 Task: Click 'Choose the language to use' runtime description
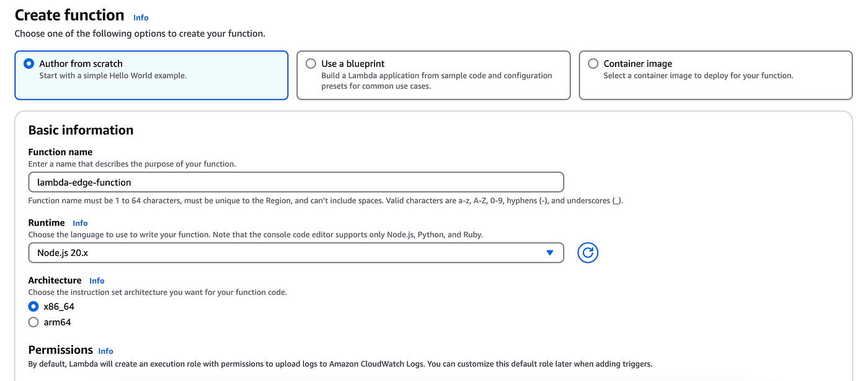[x=255, y=235]
